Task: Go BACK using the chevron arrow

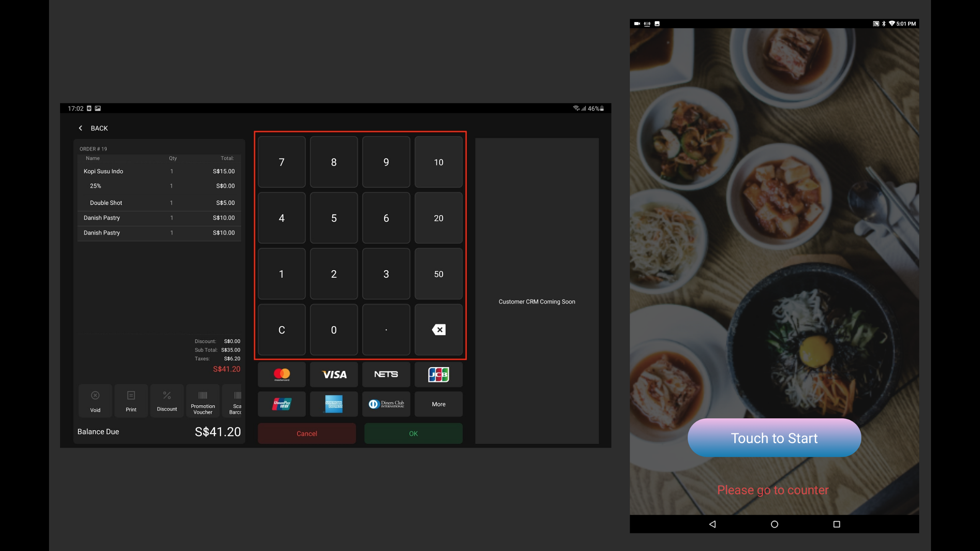Action: point(80,128)
